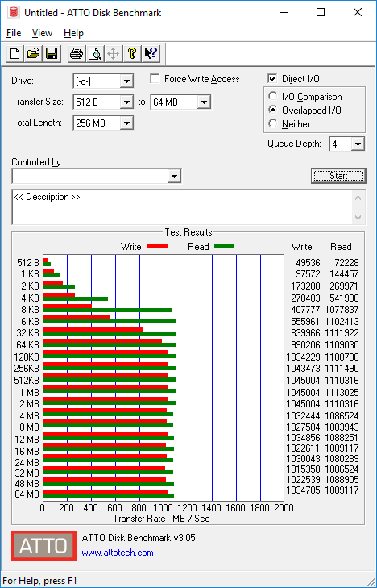Open the File menu
The image size is (377, 588).
click(14, 33)
